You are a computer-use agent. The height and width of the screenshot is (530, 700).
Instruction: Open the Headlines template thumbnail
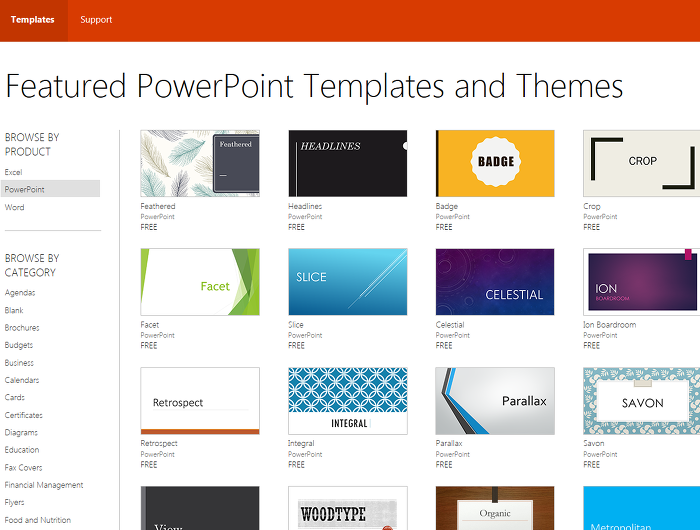(x=348, y=163)
